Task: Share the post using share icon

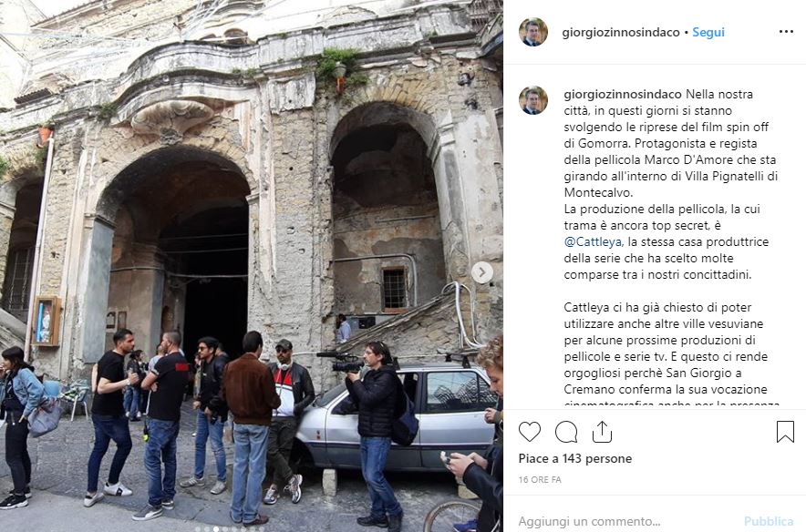Action: tap(602, 432)
